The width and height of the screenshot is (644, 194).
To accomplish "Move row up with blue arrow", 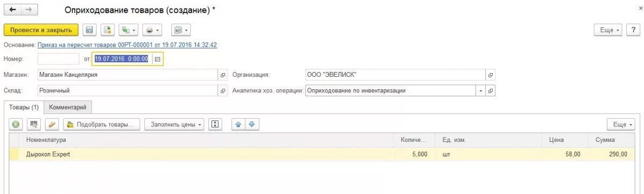I will click(239, 124).
